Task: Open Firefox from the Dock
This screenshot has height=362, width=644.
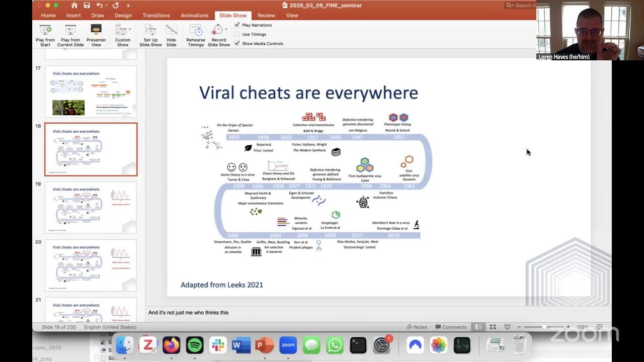Action: tap(172, 345)
